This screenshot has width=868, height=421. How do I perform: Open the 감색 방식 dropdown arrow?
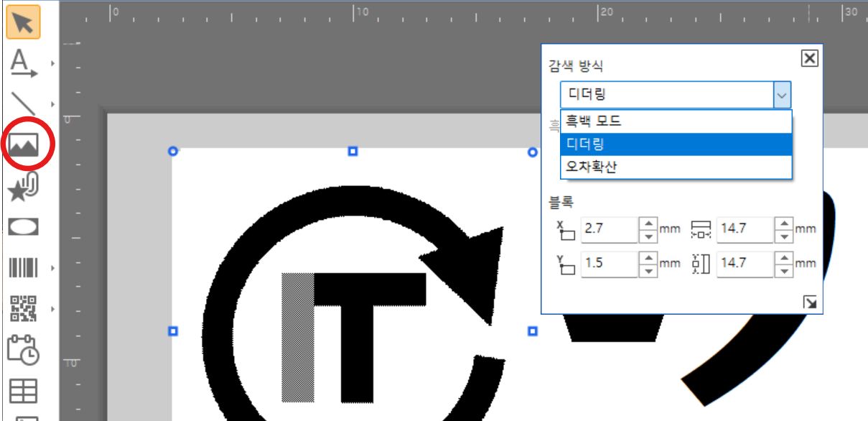782,95
